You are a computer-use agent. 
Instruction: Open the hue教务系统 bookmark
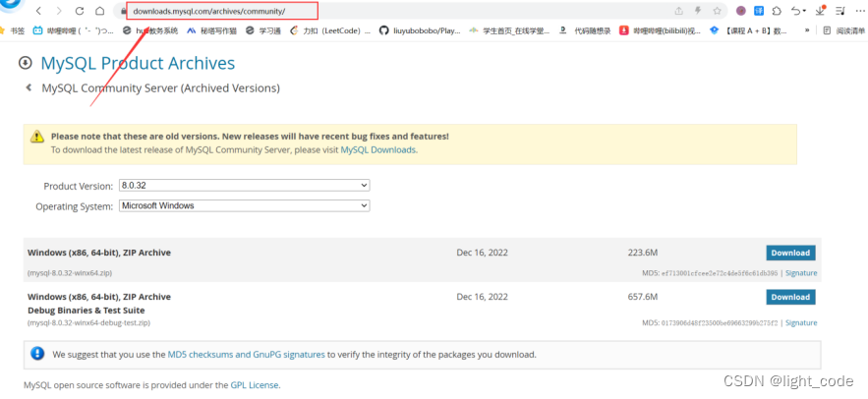150,31
